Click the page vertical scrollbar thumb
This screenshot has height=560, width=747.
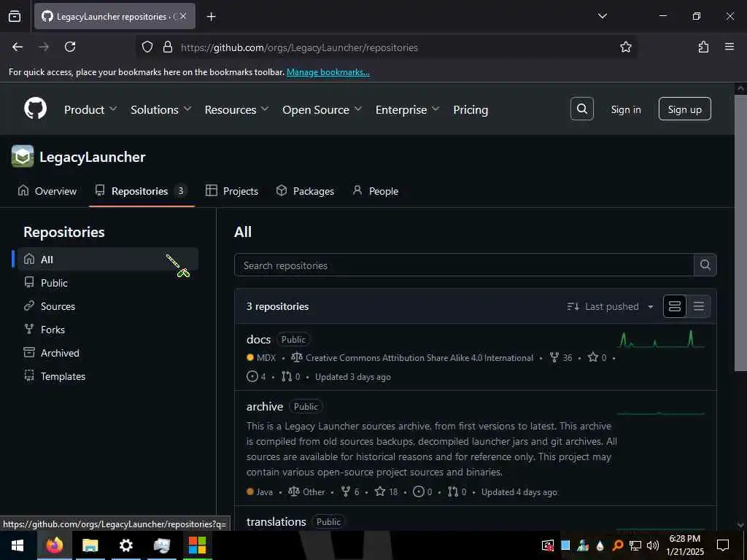point(740,233)
